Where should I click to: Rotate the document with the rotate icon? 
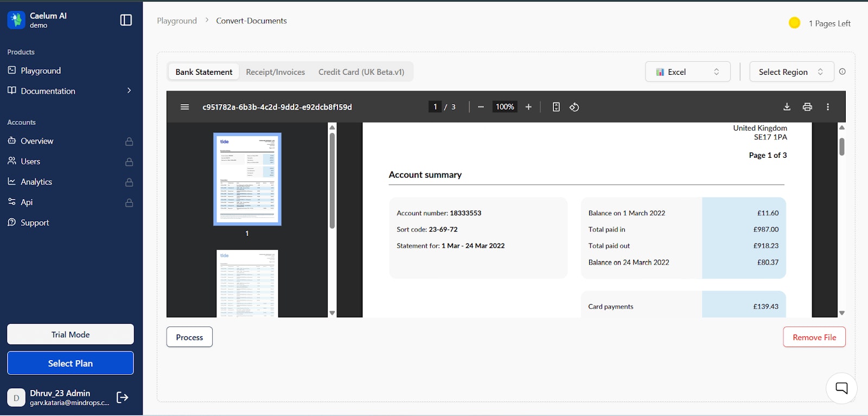click(x=574, y=107)
